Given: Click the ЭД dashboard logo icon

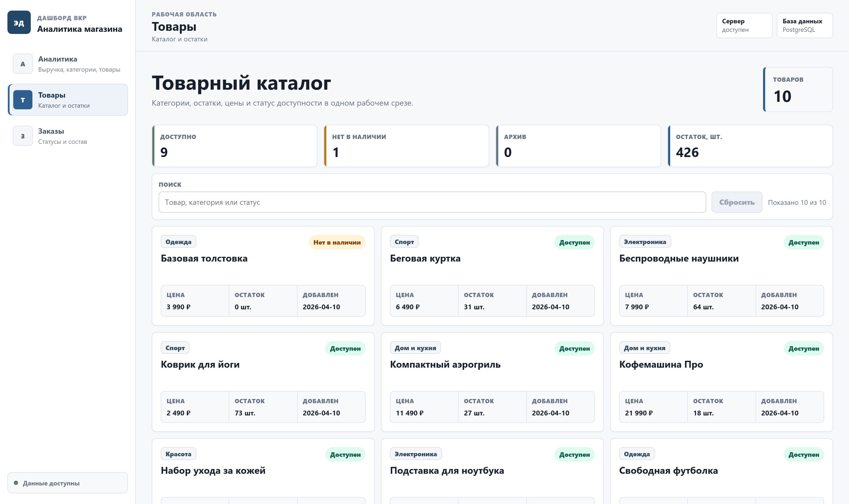Looking at the screenshot, I should (19, 23).
